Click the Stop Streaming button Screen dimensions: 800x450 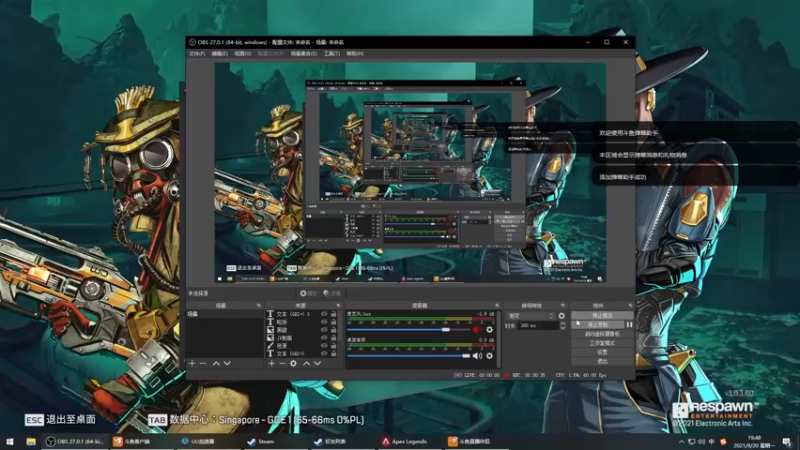point(602,316)
